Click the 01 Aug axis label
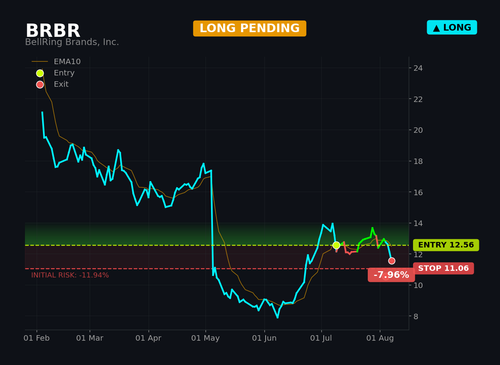This screenshot has width=500, height=365. point(380,338)
